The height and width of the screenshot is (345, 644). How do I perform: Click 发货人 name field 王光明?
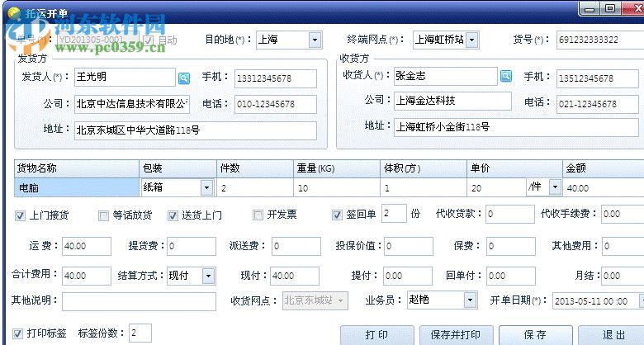click(125, 78)
